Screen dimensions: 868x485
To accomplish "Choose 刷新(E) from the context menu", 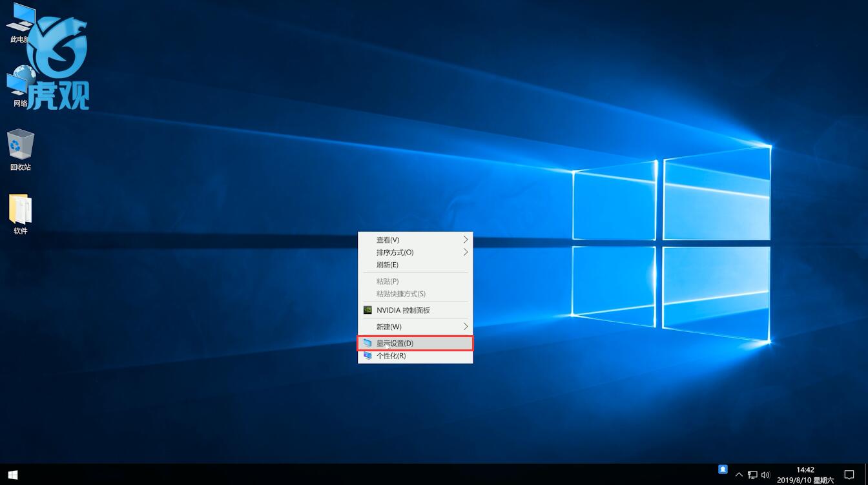I will click(415, 265).
